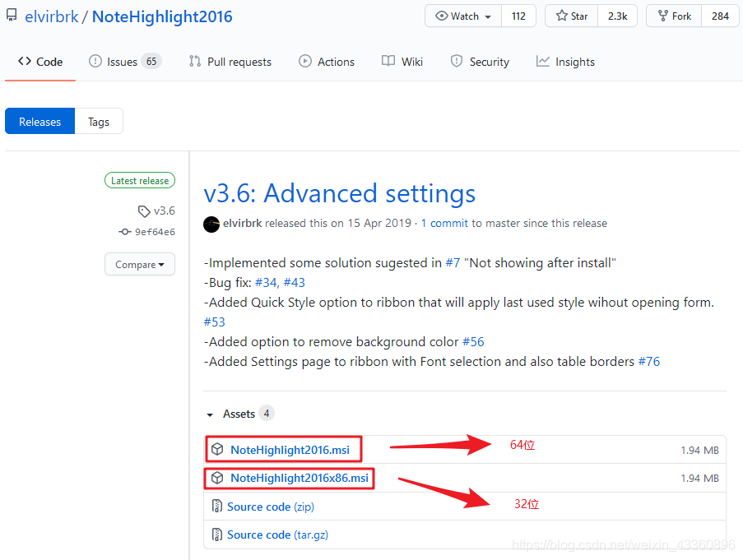Click the Security tab shield icon
The width and height of the screenshot is (743, 560).
click(x=457, y=61)
